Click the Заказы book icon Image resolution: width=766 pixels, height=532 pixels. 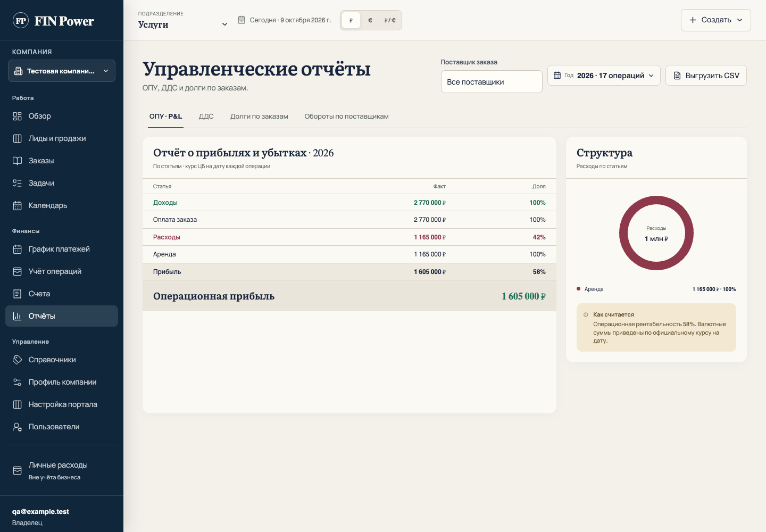click(x=17, y=161)
